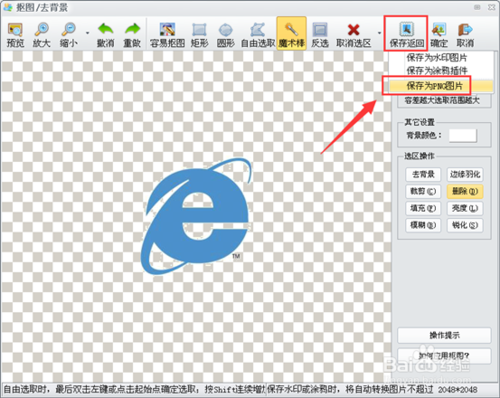Click the 锐化(S) button
500x398 pixels.
(x=465, y=225)
